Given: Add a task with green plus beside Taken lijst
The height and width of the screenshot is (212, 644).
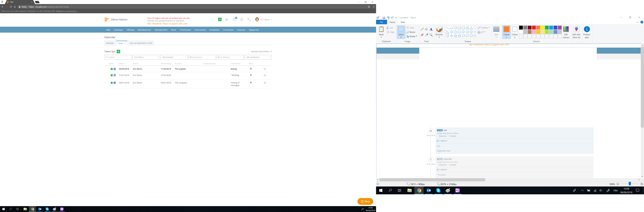Looking at the screenshot, I should point(118,52).
